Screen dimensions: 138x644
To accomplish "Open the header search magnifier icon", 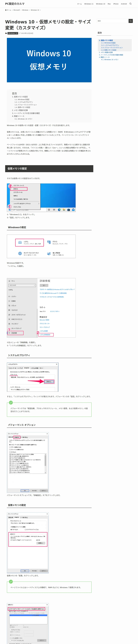I will [130, 4].
